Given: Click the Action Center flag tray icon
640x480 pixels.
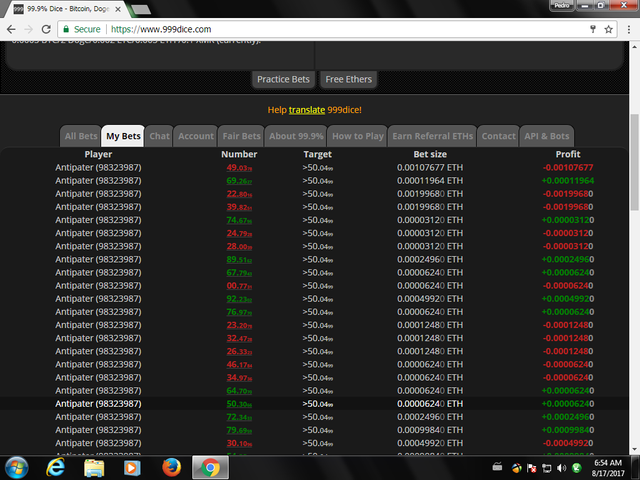Looking at the screenshot, I should (x=531, y=468).
